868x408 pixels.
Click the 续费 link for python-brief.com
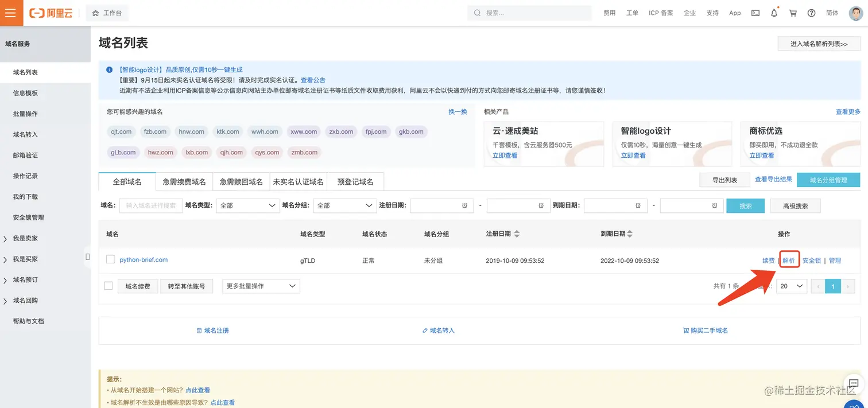pyautogui.click(x=769, y=260)
